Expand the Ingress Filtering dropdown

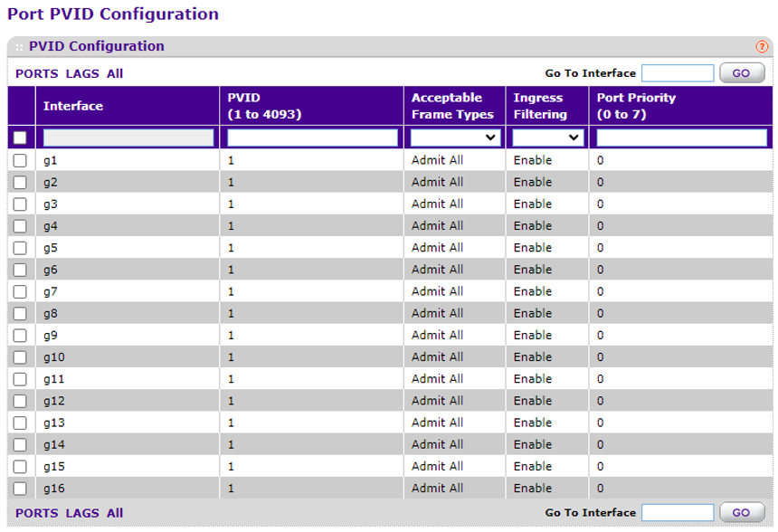(x=548, y=138)
